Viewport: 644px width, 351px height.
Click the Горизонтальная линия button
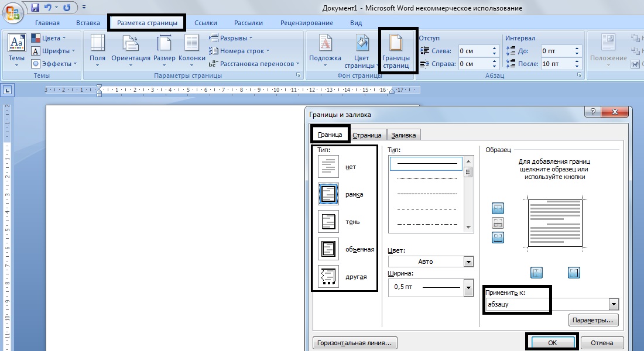355,343
